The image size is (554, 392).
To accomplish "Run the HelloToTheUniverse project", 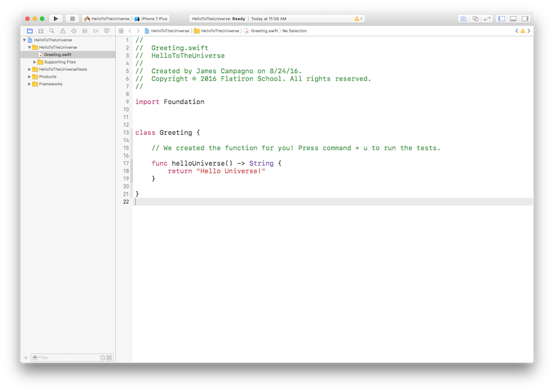I will coord(55,18).
